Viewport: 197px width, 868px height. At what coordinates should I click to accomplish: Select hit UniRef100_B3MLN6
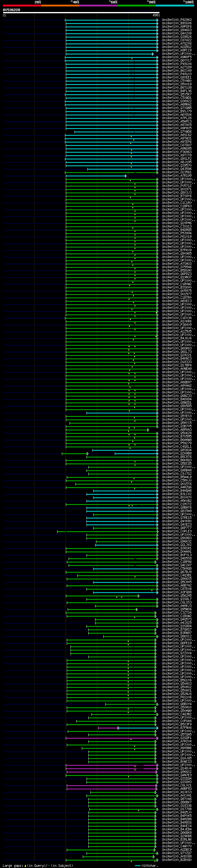coord(176,839)
